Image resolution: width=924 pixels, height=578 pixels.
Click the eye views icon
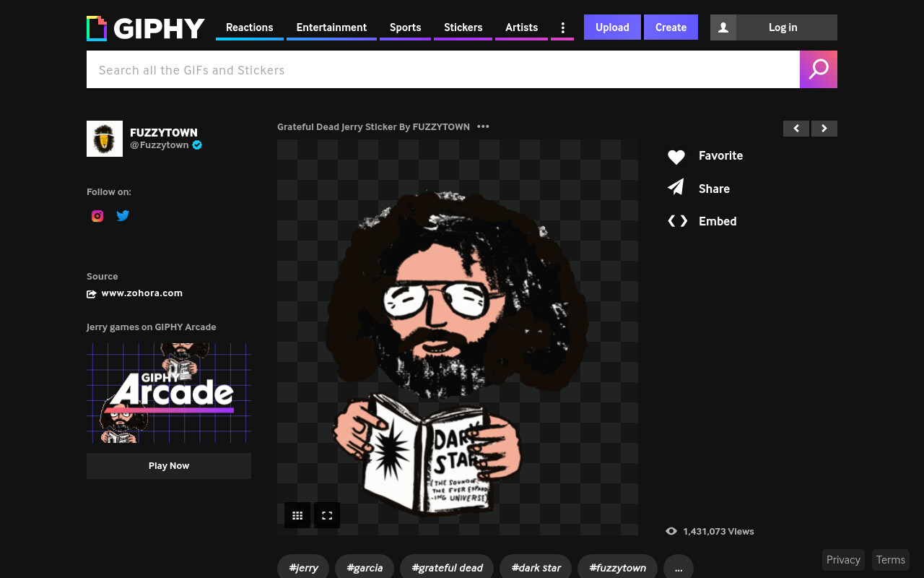point(671,531)
